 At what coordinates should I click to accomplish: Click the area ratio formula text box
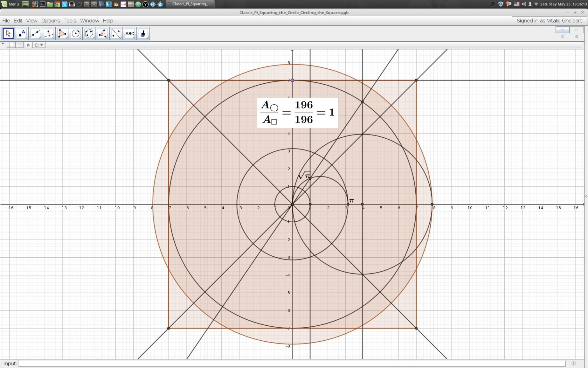297,113
